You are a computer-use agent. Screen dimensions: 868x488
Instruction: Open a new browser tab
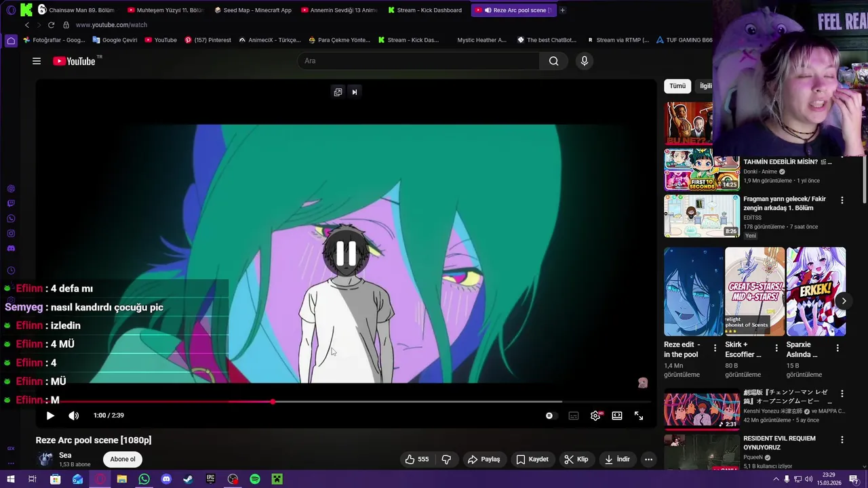[562, 10]
